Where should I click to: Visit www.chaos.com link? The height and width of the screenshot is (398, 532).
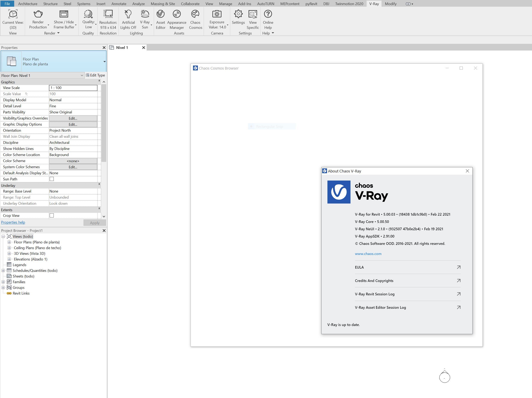[x=368, y=254]
